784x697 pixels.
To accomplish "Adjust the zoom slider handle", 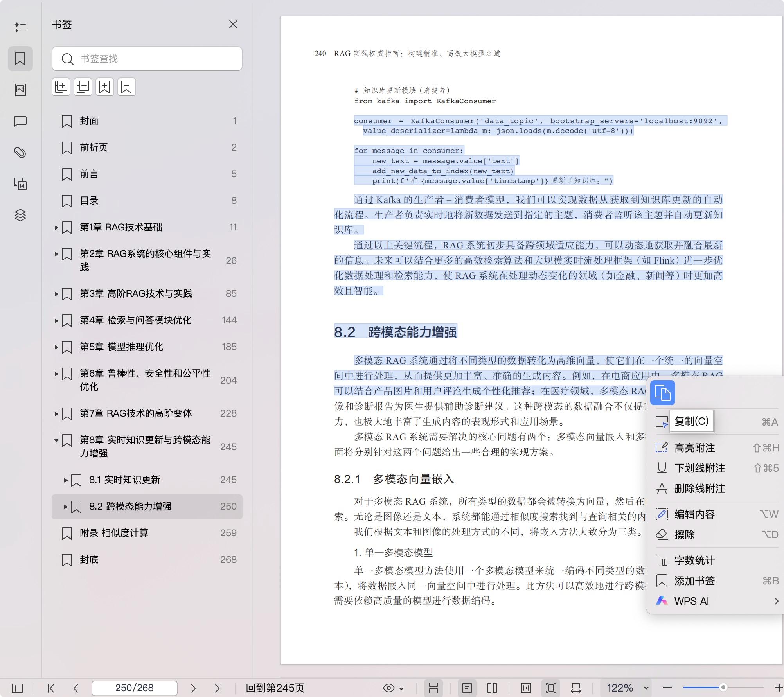I will click(x=724, y=688).
